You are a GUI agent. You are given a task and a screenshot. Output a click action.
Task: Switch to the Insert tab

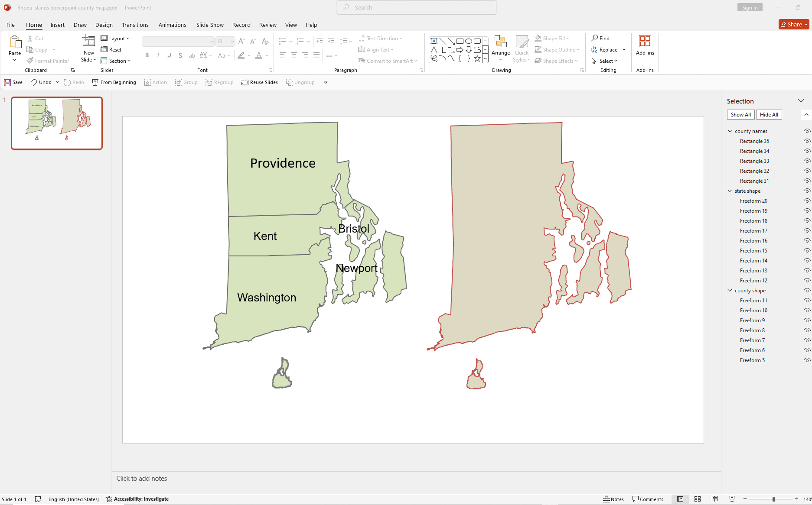coord(57,25)
